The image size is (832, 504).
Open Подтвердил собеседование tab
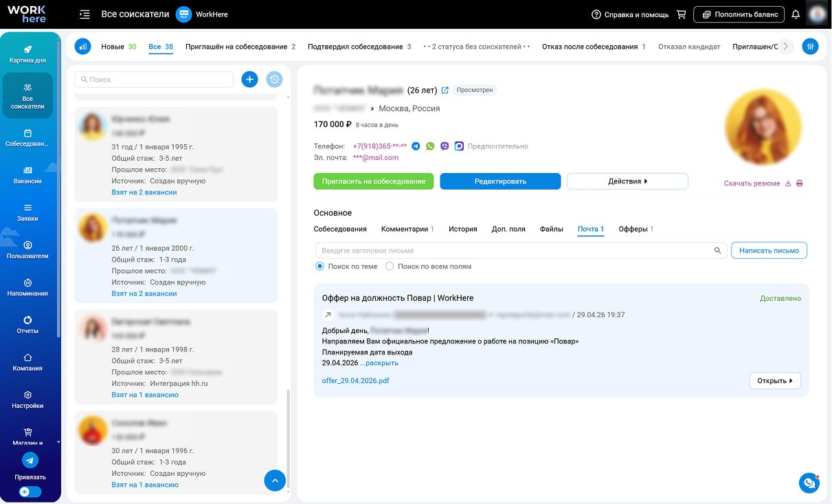pos(359,47)
